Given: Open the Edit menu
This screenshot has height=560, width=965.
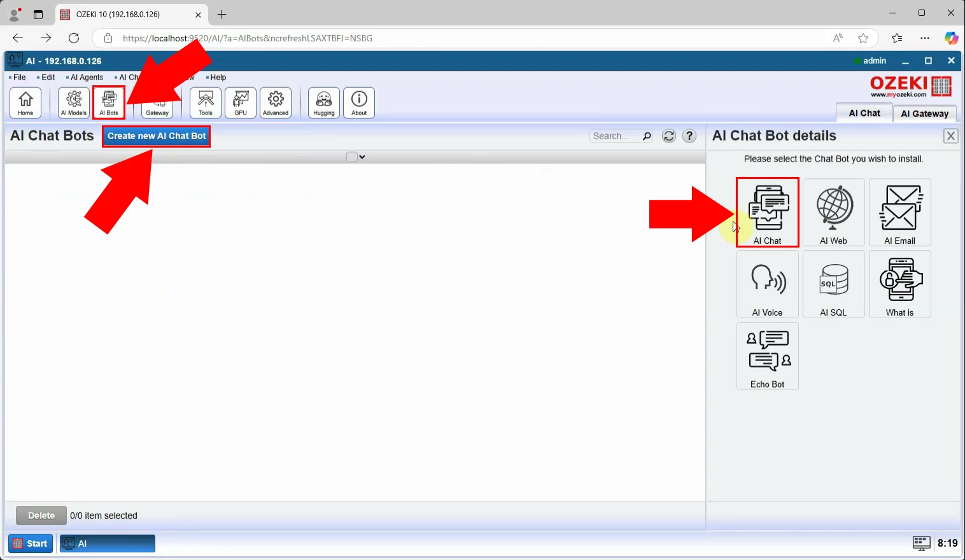Looking at the screenshot, I should click(46, 78).
